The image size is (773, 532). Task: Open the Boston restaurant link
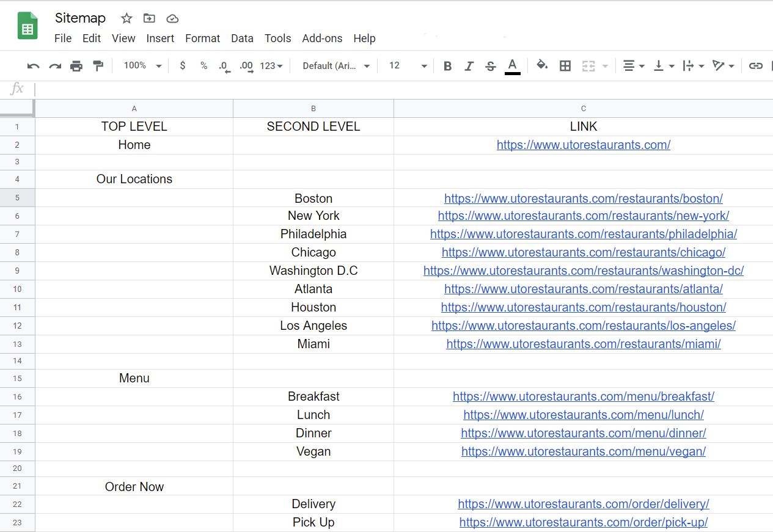[583, 199]
